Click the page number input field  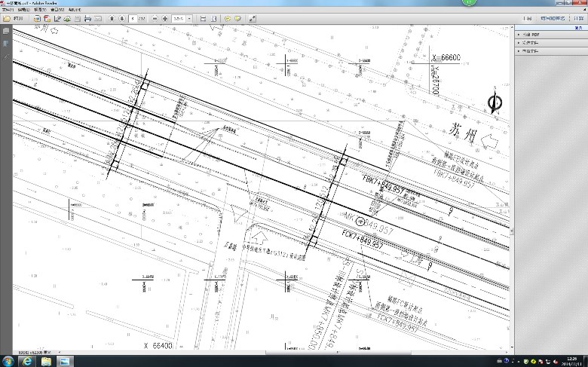pos(133,17)
